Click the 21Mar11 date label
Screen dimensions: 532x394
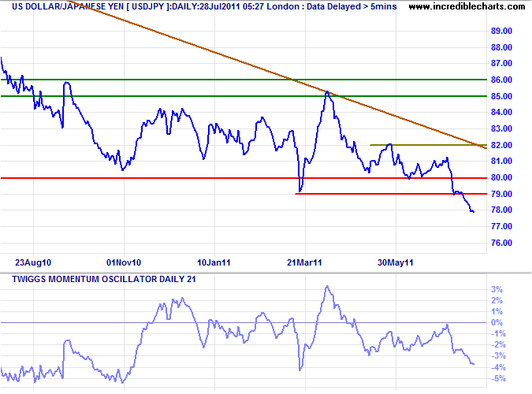pyautogui.click(x=304, y=262)
